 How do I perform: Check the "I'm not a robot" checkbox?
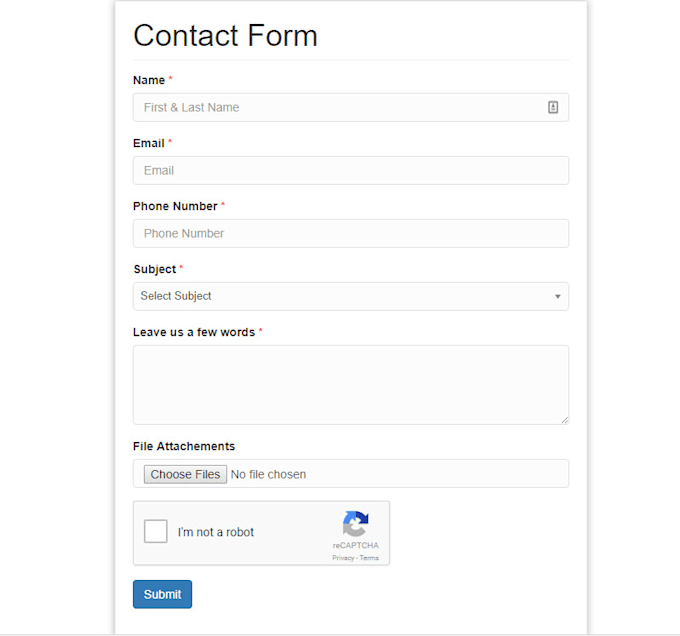pos(156,532)
